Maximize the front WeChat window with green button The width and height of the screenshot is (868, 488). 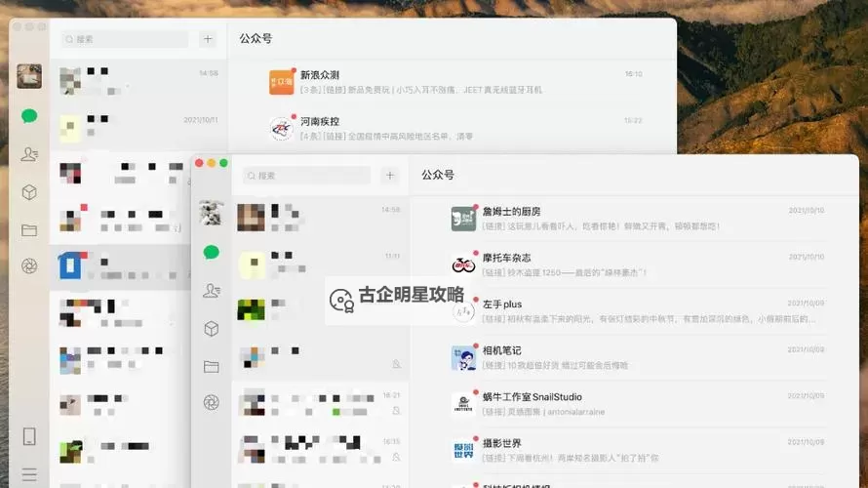223,163
